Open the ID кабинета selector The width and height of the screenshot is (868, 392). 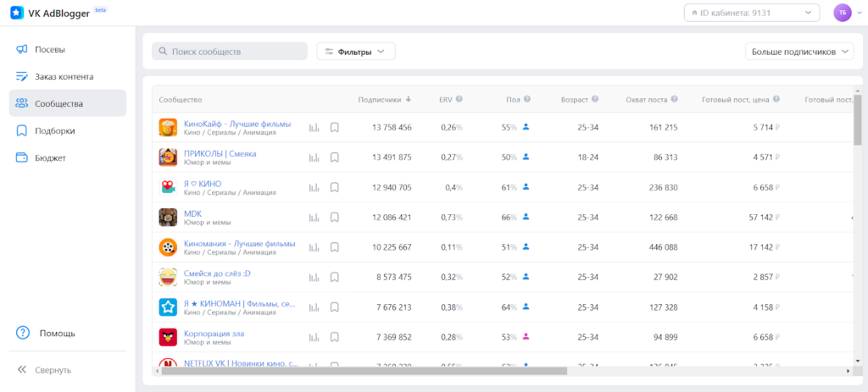click(x=752, y=13)
